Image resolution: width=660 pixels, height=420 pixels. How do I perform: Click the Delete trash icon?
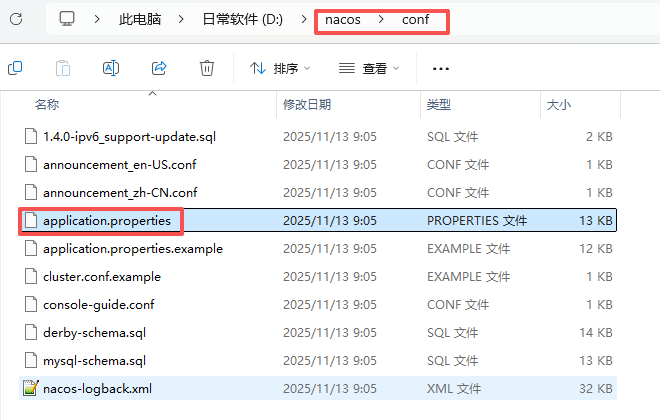click(207, 68)
